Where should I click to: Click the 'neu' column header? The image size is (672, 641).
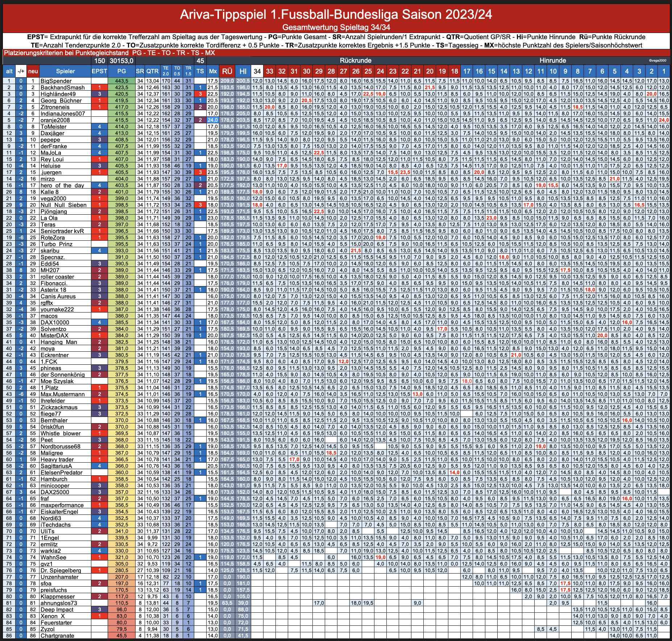(x=33, y=71)
